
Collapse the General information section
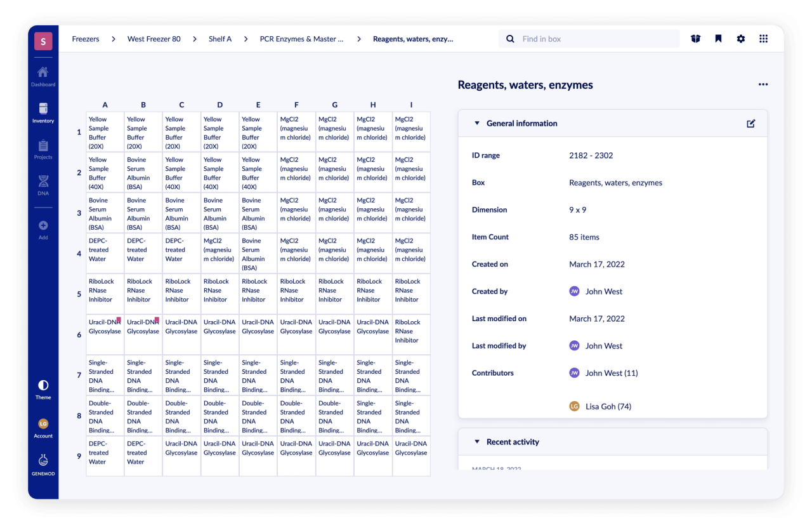point(477,123)
